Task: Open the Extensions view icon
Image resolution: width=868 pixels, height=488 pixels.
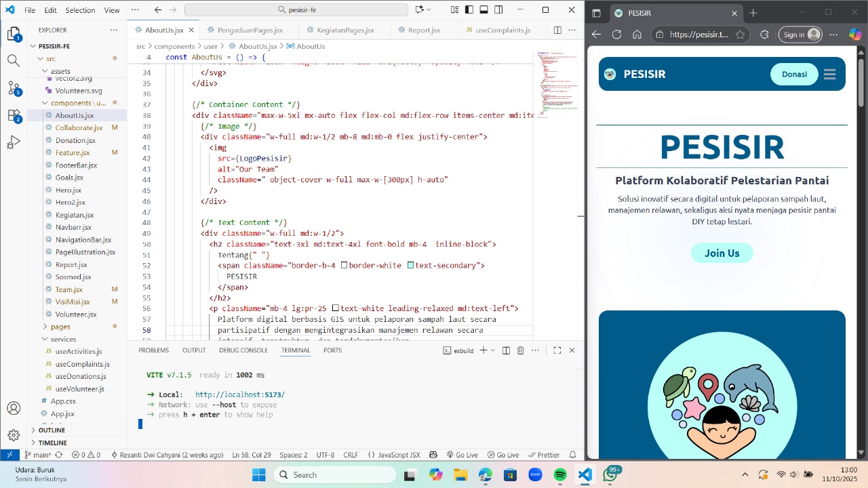Action: (13, 115)
